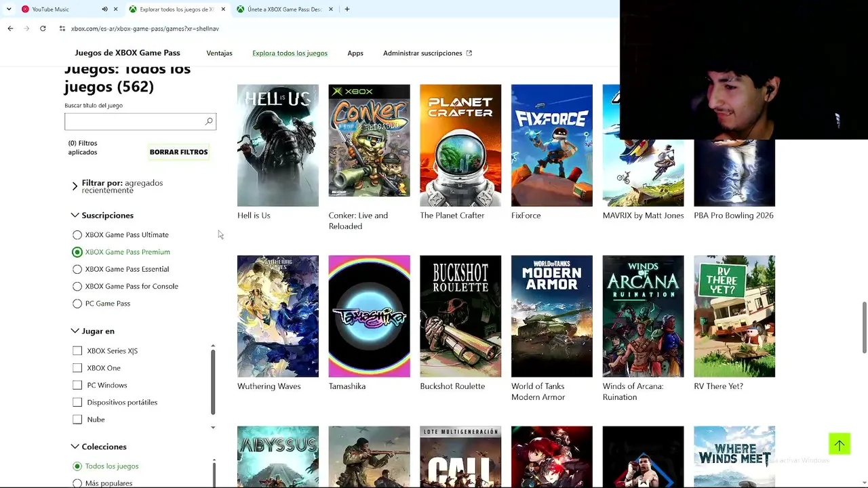The height and width of the screenshot is (488, 868).
Task: Click 'PBA Pro Bowling 2026' title link
Action: click(x=734, y=216)
